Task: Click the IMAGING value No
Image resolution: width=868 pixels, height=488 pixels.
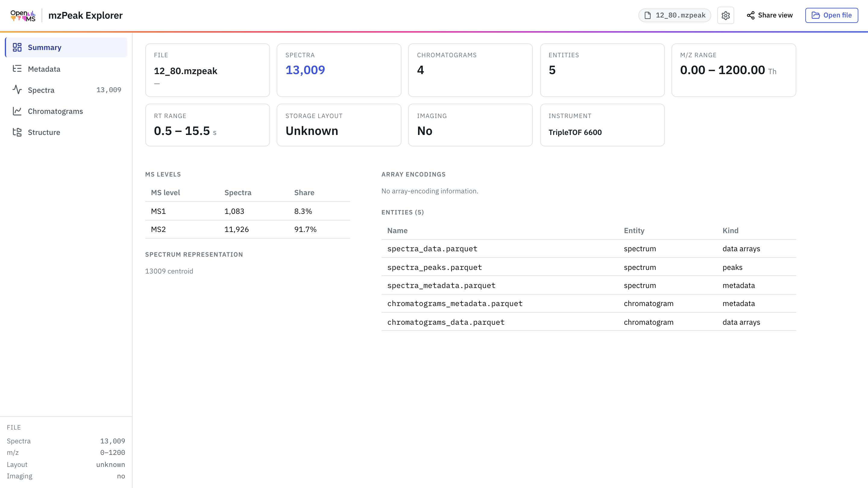Action: 425,131
